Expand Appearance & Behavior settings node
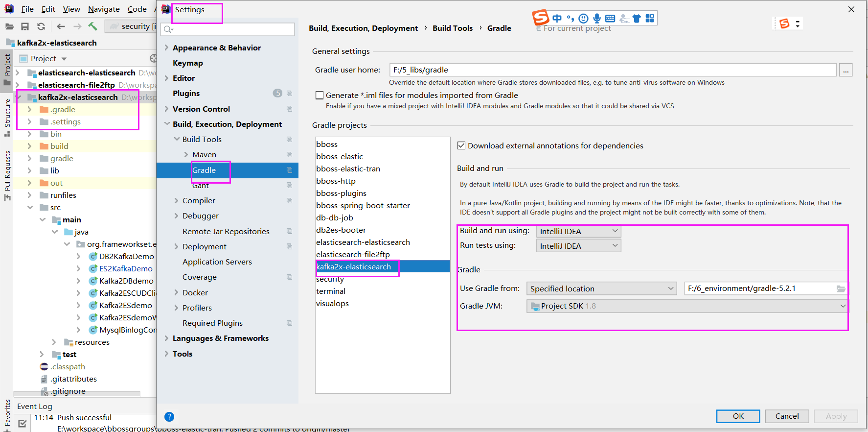Viewport: 868px width, 432px height. (x=166, y=48)
